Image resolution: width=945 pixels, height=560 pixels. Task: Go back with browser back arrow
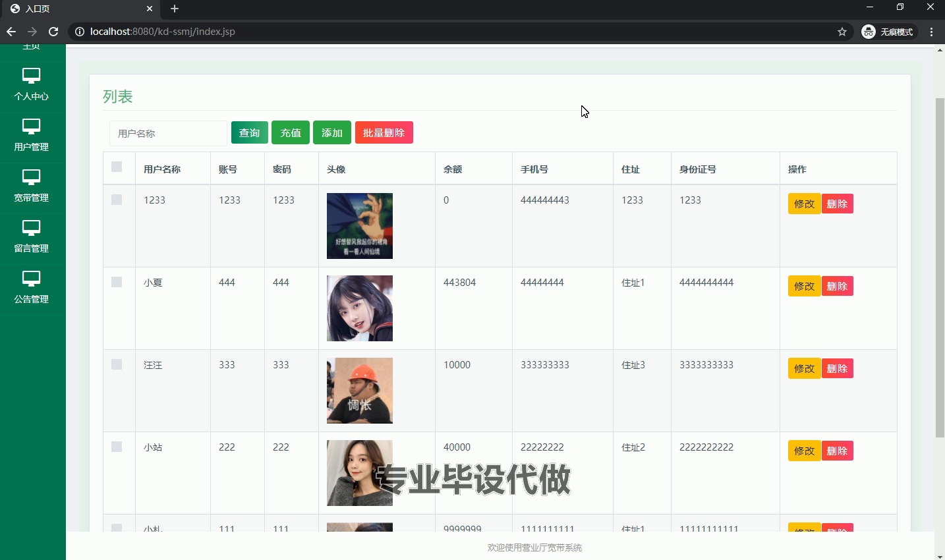(x=11, y=32)
